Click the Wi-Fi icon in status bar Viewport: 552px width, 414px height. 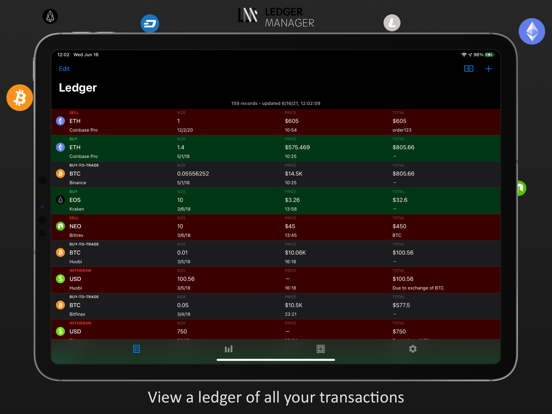coord(464,55)
